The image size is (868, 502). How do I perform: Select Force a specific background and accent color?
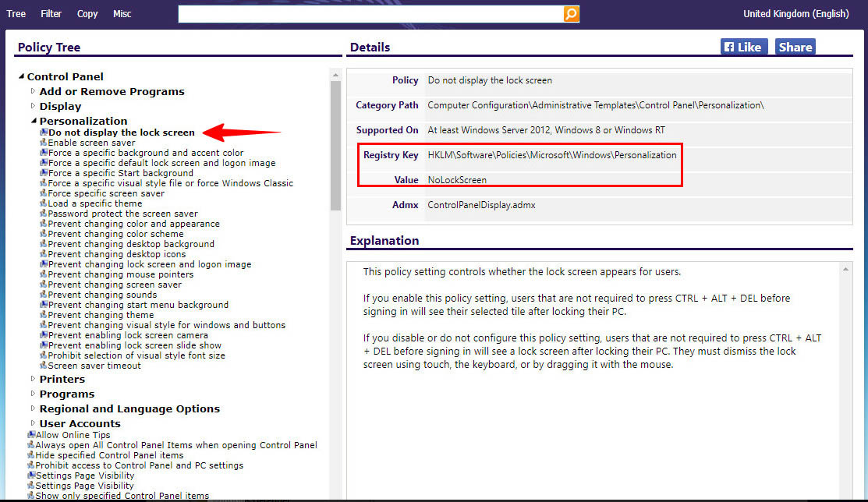click(x=146, y=153)
